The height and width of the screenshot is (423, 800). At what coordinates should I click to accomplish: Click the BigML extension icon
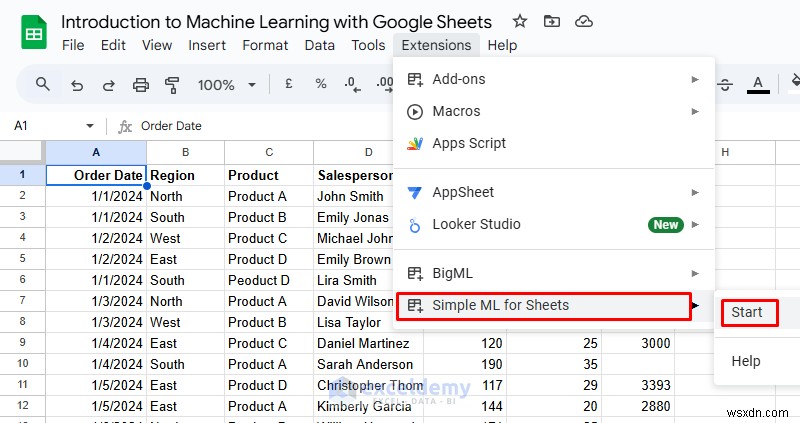tap(415, 274)
